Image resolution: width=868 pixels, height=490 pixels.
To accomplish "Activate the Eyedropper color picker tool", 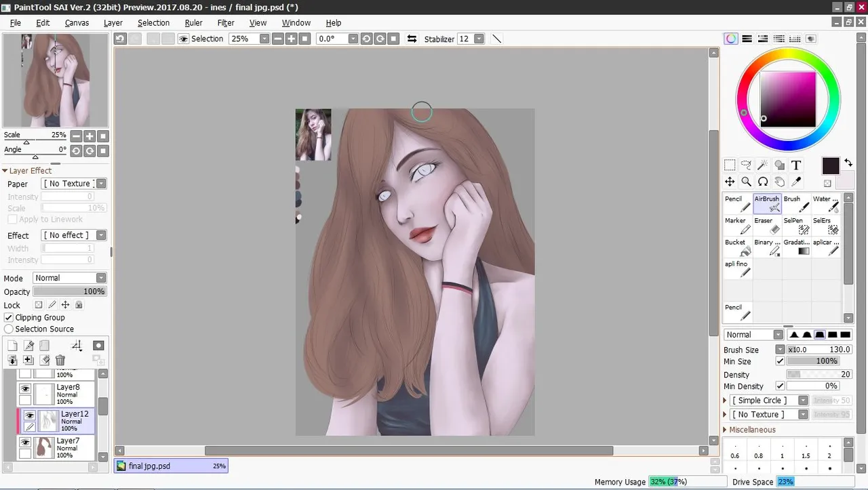I will coord(796,182).
